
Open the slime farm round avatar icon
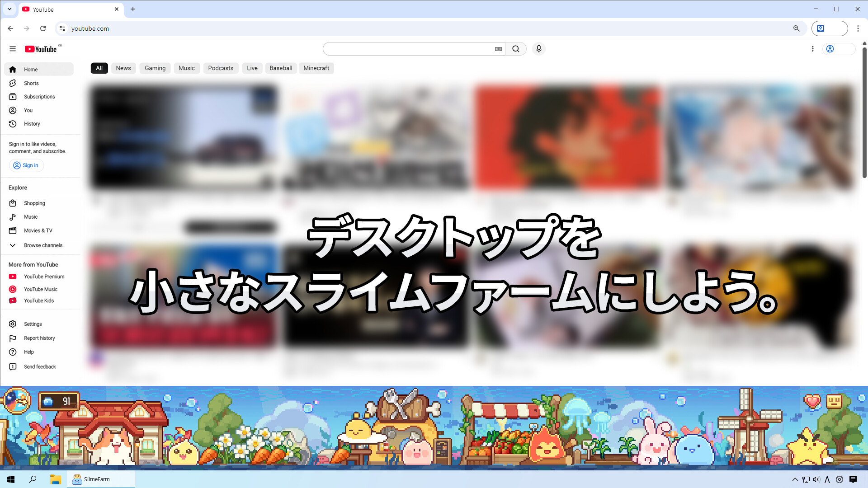pos(16,401)
